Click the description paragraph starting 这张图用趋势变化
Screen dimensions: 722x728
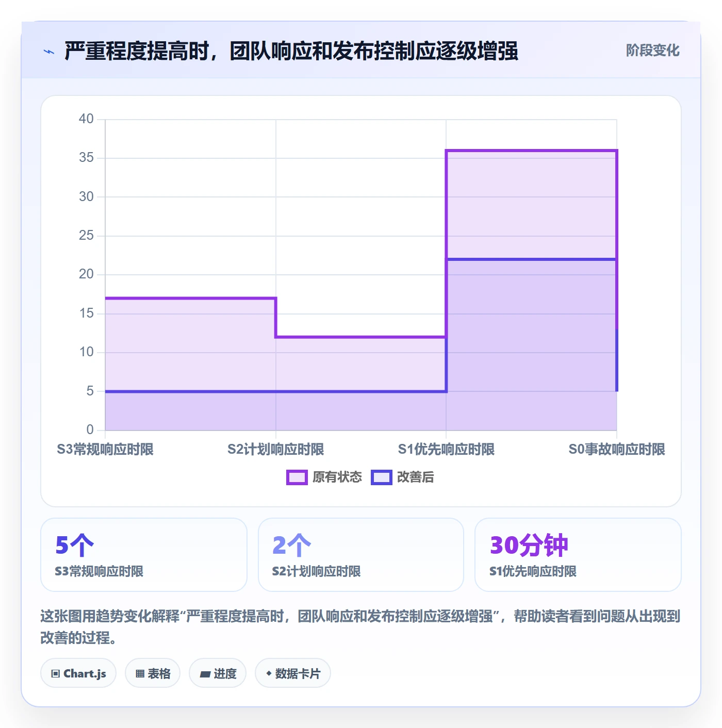[360, 627]
